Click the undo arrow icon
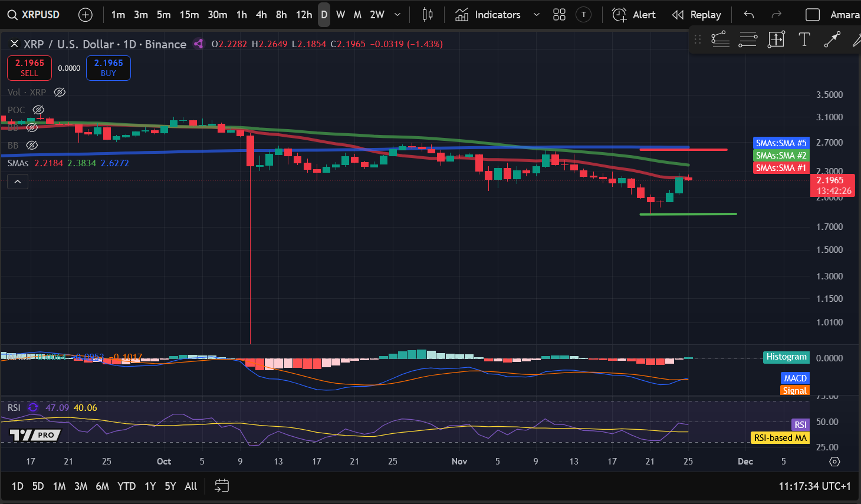Image resolution: width=861 pixels, height=504 pixels. (749, 15)
